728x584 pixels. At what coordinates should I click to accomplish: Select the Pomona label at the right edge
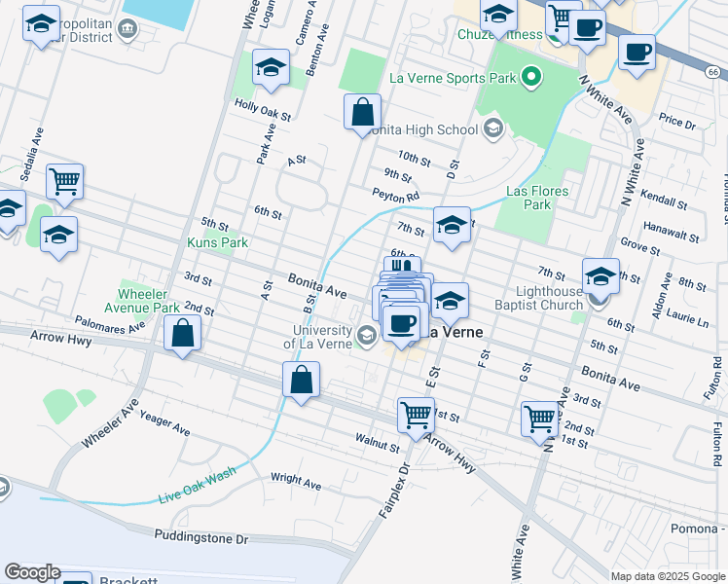click(x=698, y=529)
